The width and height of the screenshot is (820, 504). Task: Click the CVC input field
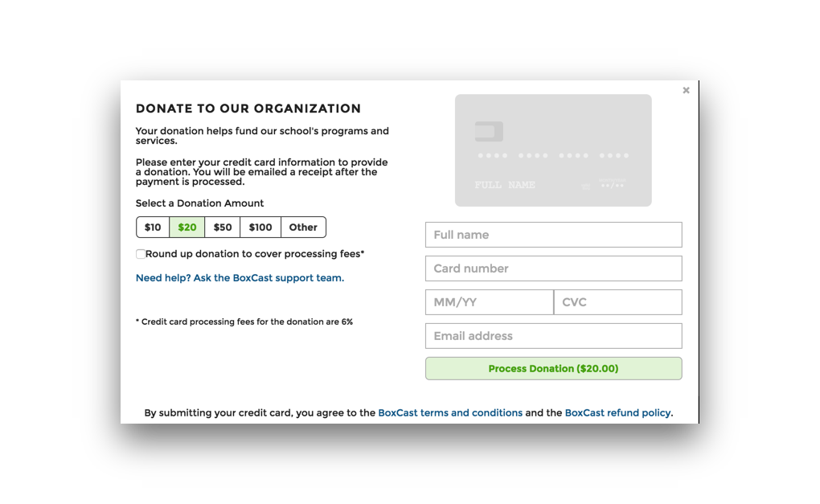617,302
